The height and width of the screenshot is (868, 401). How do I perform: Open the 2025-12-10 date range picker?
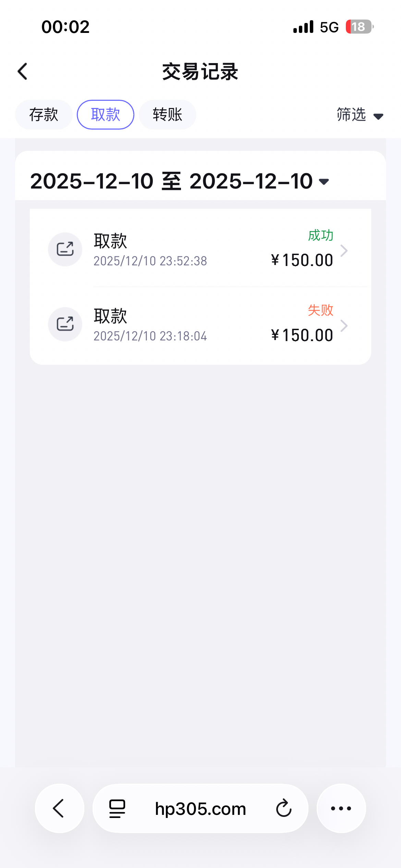pyautogui.click(x=180, y=181)
